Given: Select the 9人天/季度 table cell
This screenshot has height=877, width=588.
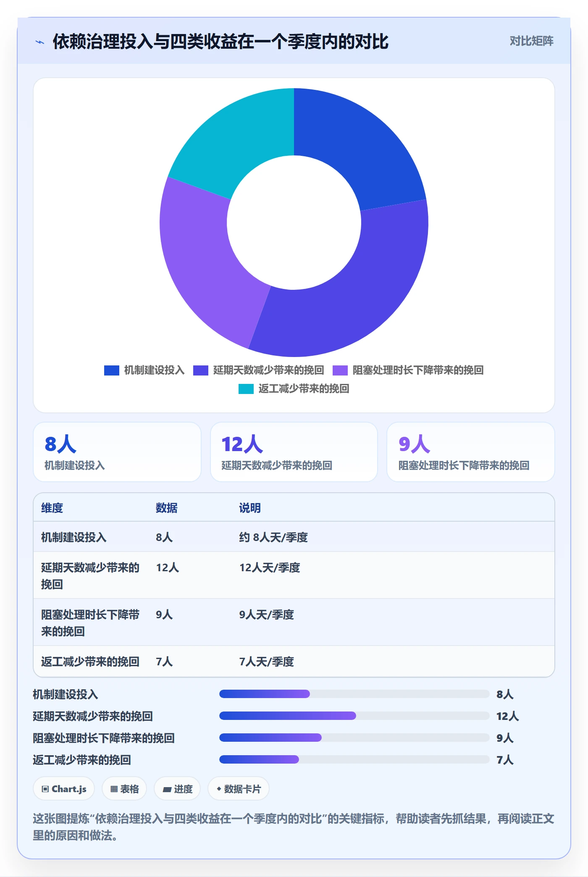Looking at the screenshot, I should [267, 614].
